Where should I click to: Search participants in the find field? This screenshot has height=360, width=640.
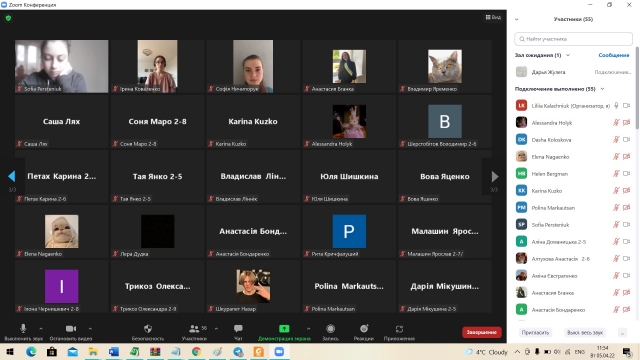[573, 39]
